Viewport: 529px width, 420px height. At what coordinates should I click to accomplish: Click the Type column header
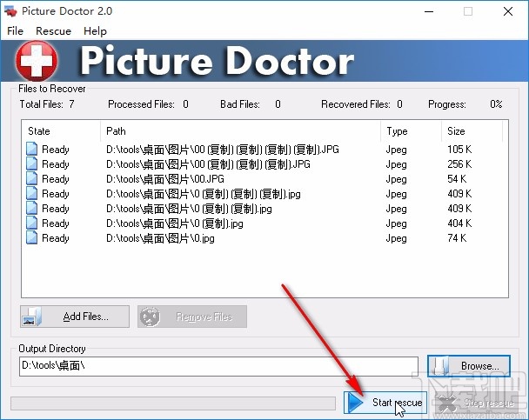coord(411,131)
